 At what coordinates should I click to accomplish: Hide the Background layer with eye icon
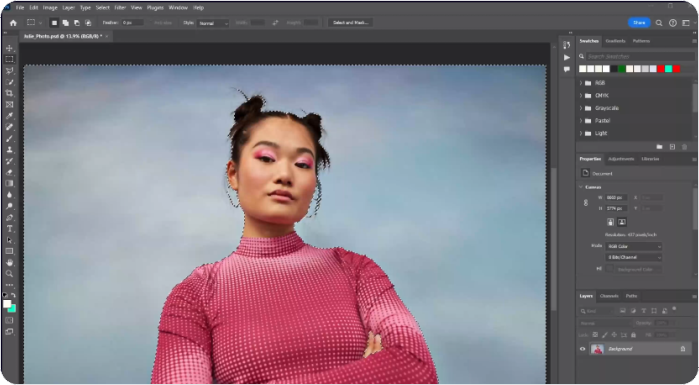(x=582, y=349)
